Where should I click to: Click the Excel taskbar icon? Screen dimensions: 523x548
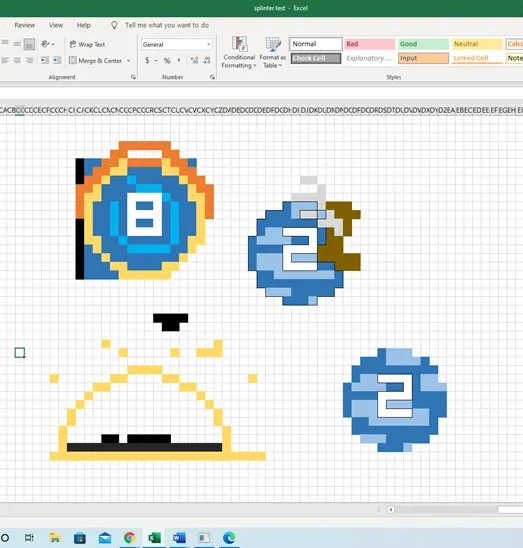pyautogui.click(x=154, y=538)
